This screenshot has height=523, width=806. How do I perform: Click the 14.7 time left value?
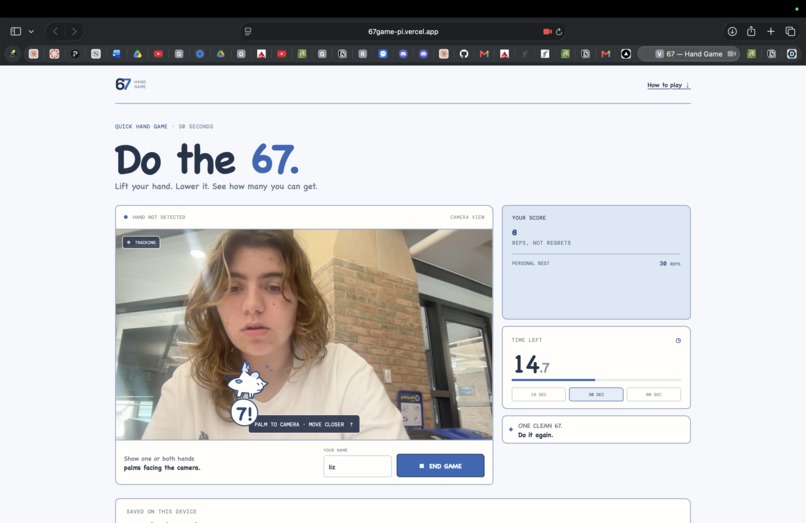[532, 364]
